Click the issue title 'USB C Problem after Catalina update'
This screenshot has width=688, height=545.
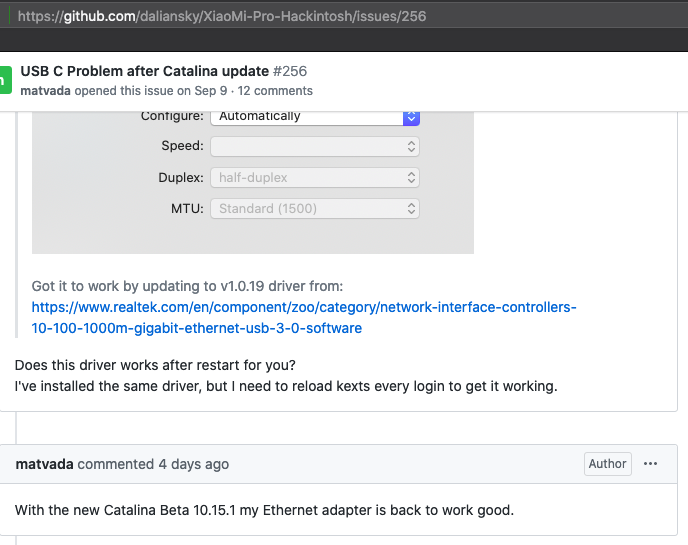coord(145,71)
